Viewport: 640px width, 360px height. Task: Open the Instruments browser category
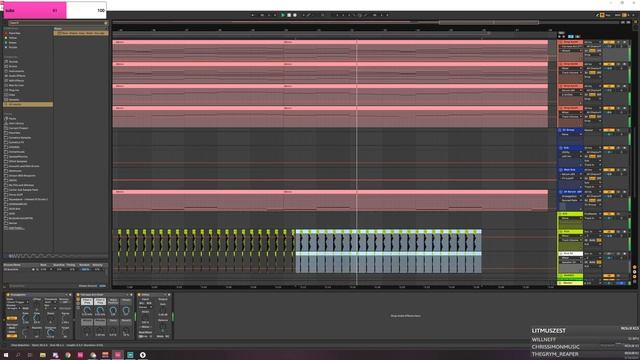point(16,71)
